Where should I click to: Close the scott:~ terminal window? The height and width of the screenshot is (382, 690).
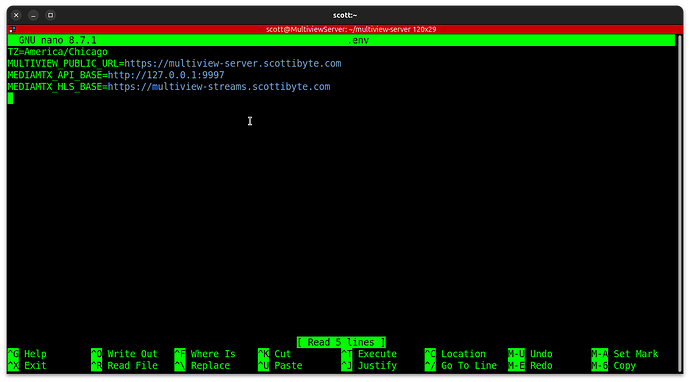(16, 15)
